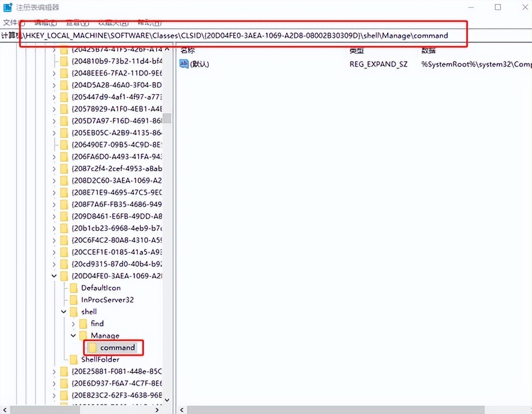This screenshot has width=532, height=414.
Task: Open the 编辑 (Edit) menu
Action: pos(45,23)
